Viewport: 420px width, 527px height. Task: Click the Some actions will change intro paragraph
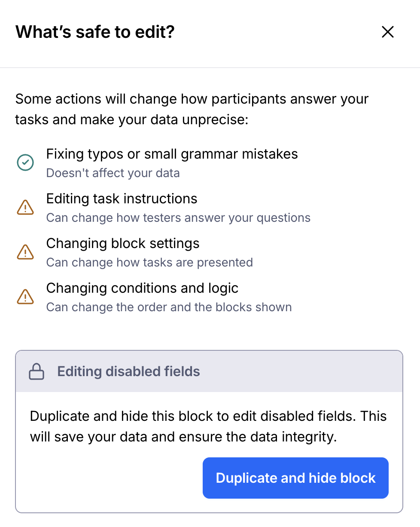pyautogui.click(x=192, y=109)
